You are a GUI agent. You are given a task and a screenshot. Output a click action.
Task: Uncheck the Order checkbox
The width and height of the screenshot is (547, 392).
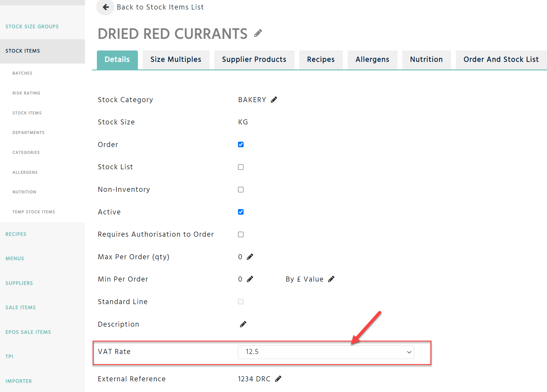[x=241, y=145]
